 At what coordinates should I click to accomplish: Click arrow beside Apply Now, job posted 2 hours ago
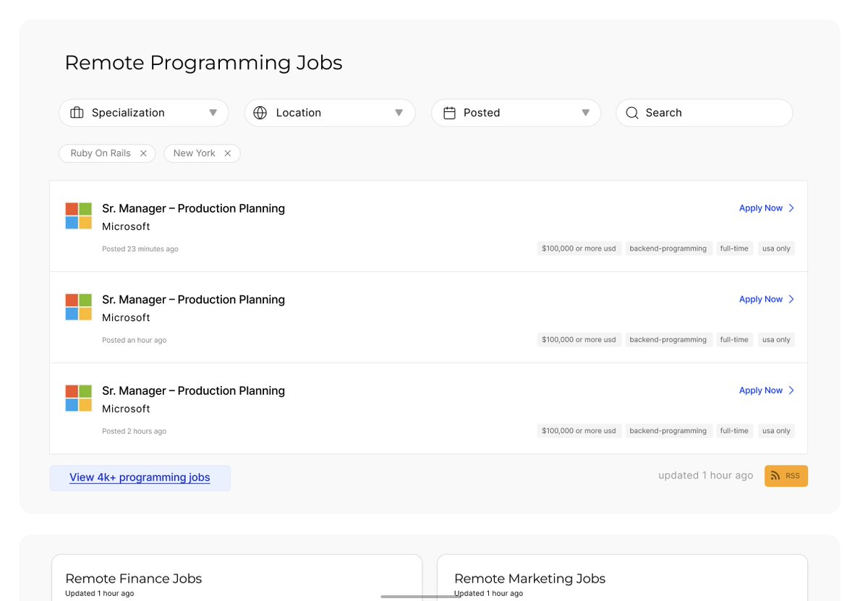[791, 391]
